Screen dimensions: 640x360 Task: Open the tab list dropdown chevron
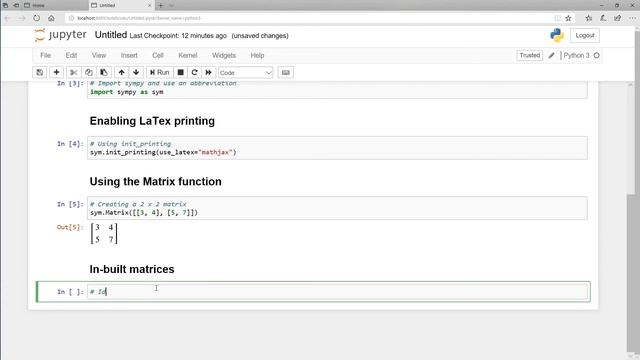pos(171,5)
